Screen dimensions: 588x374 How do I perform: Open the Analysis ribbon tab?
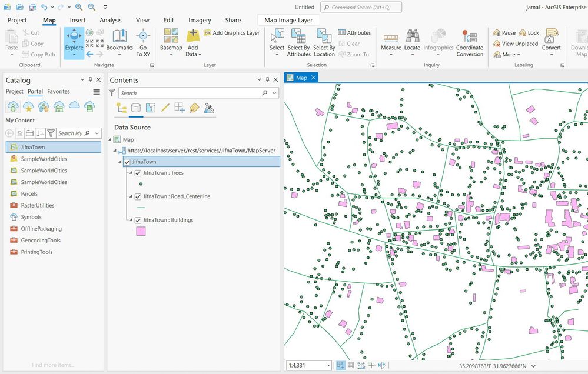pos(111,20)
